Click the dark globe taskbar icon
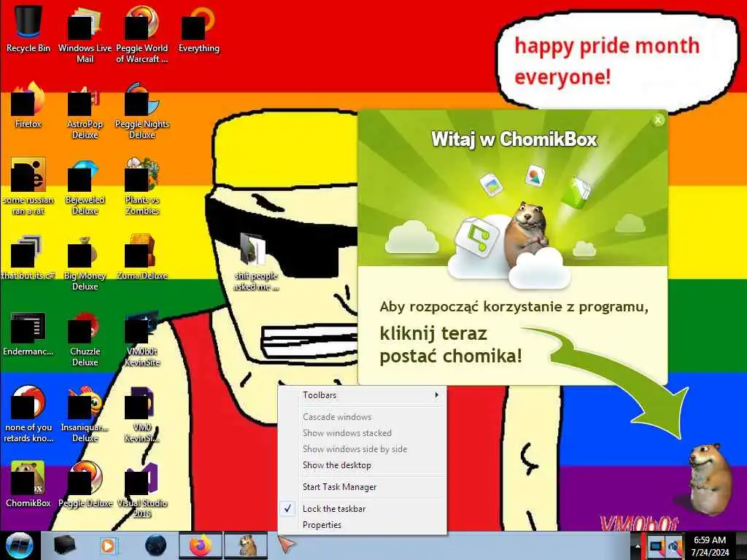Viewport: 747px width, 560px height. click(x=155, y=545)
